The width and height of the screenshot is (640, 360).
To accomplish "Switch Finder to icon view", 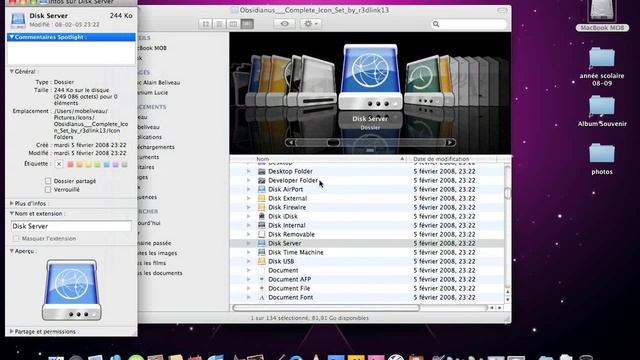I will [x=206, y=24].
